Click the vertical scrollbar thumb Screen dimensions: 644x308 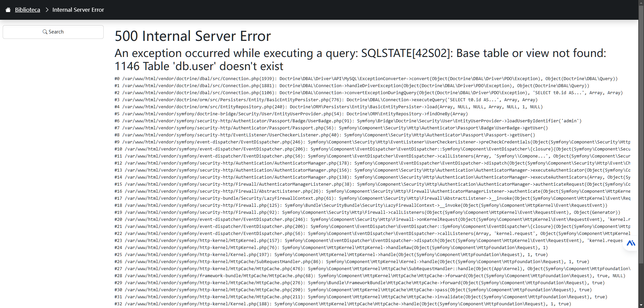pos(641,134)
